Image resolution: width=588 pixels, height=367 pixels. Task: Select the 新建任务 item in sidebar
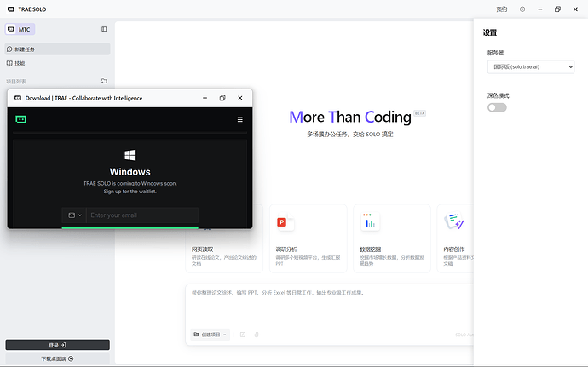[57, 49]
